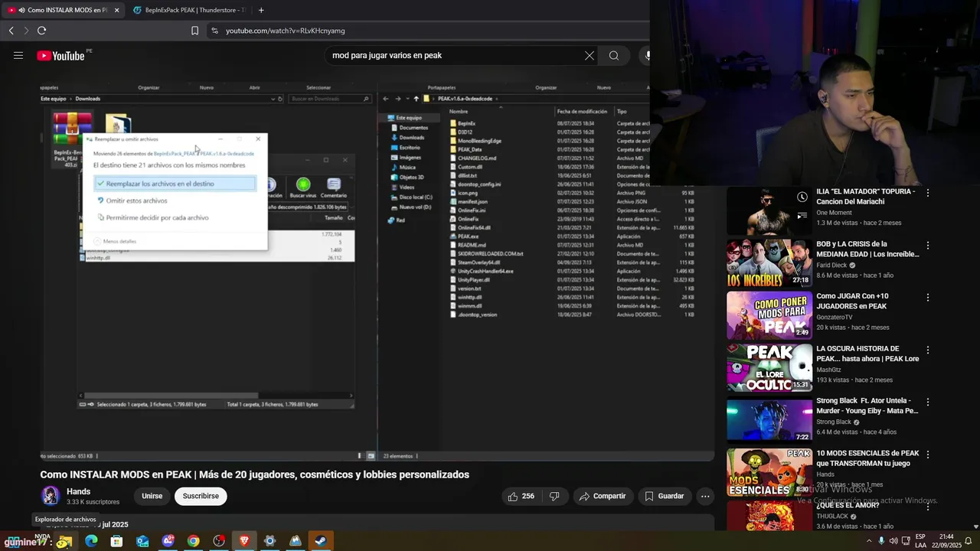Show hidden tray icons
Screen dimensions: 980x551
point(868,541)
